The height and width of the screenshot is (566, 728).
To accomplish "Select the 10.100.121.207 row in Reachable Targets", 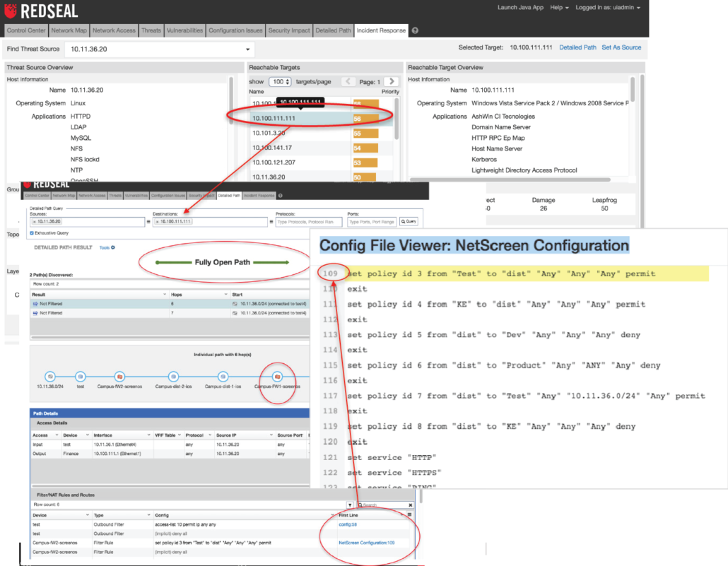I will pos(321,163).
